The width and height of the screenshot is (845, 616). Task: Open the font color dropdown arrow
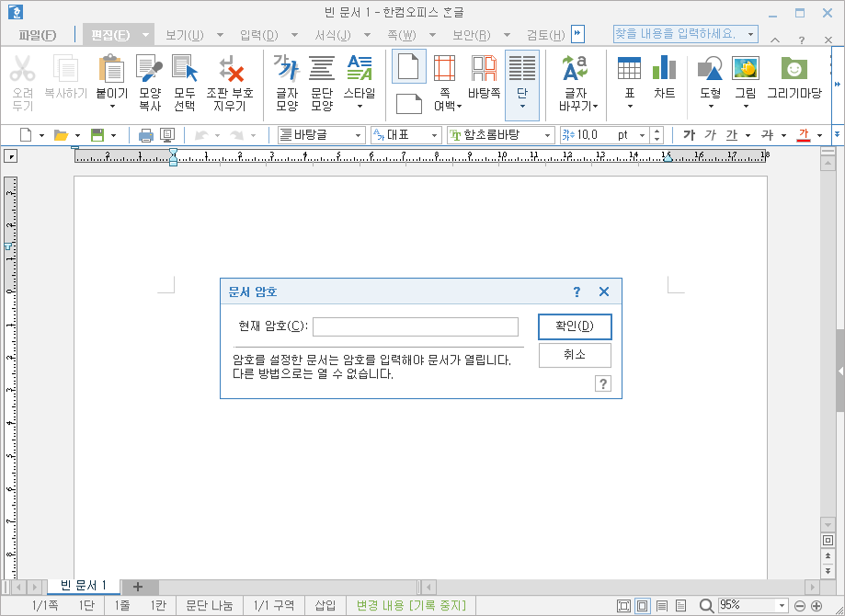[819, 135]
